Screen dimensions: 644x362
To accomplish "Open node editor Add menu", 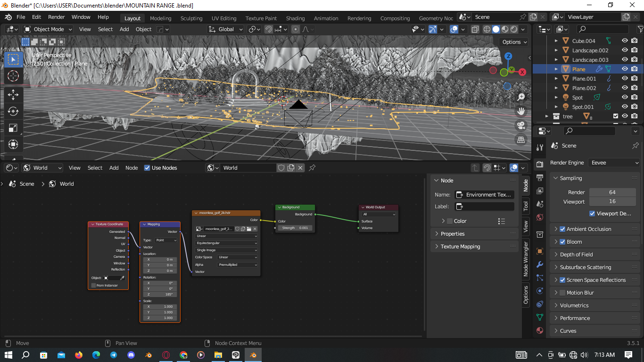I will [114, 168].
